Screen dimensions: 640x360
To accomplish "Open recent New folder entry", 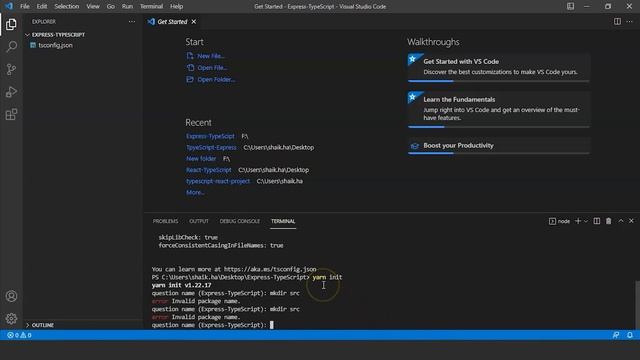I will coord(201,158).
